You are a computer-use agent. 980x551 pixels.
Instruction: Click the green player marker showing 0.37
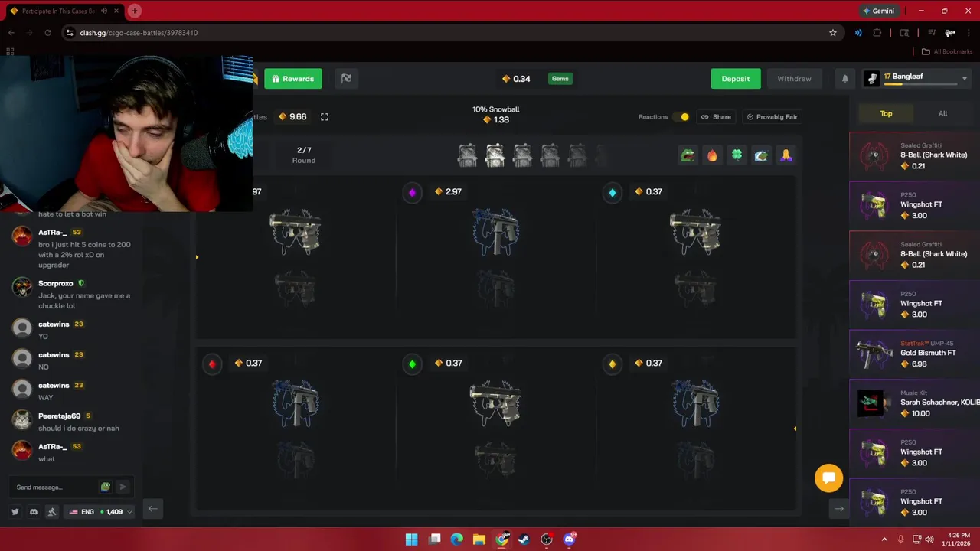tap(412, 364)
